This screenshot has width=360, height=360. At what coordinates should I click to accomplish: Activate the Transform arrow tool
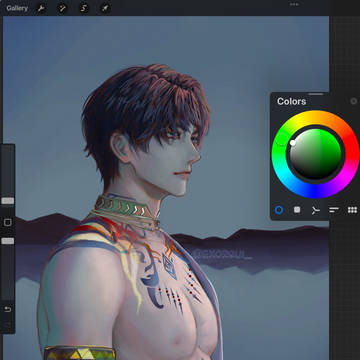(105, 8)
